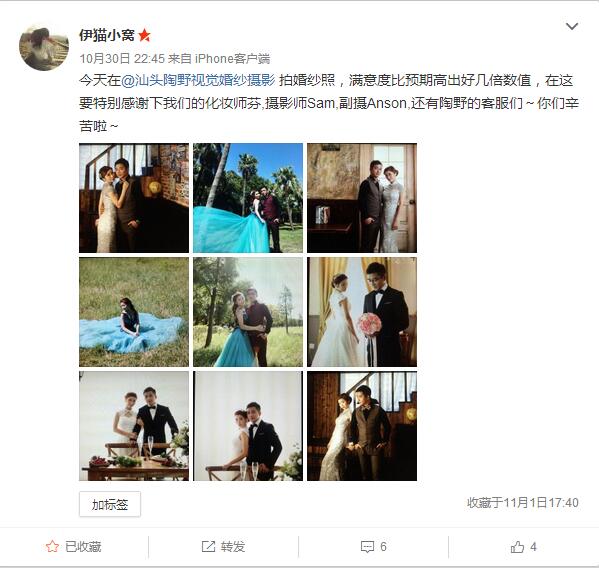Click 转发 to repost
The image size is (599, 568).
(x=233, y=547)
